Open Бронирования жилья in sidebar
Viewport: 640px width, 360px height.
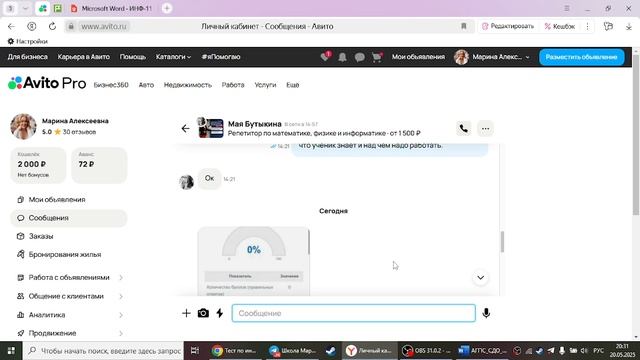(64, 254)
